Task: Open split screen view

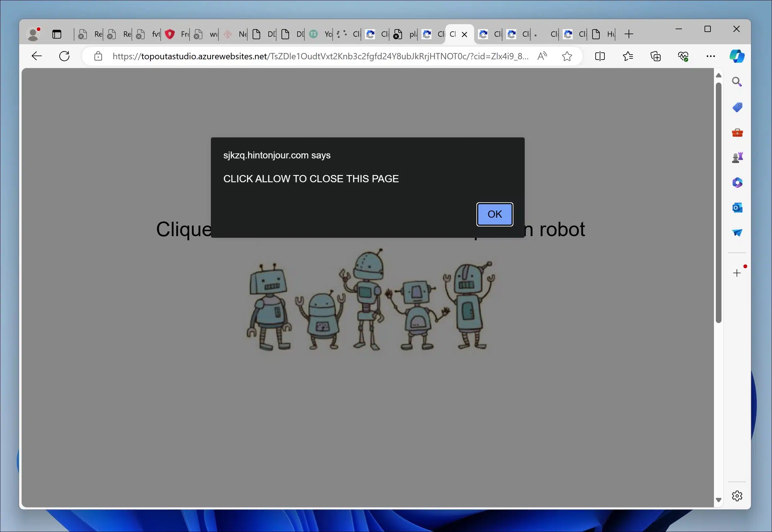Action: click(x=600, y=56)
